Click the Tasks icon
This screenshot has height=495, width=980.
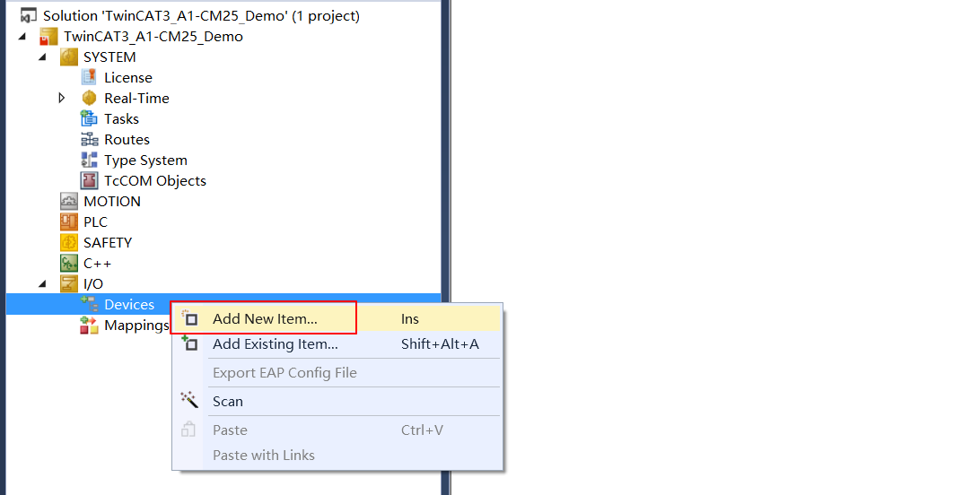(90, 118)
